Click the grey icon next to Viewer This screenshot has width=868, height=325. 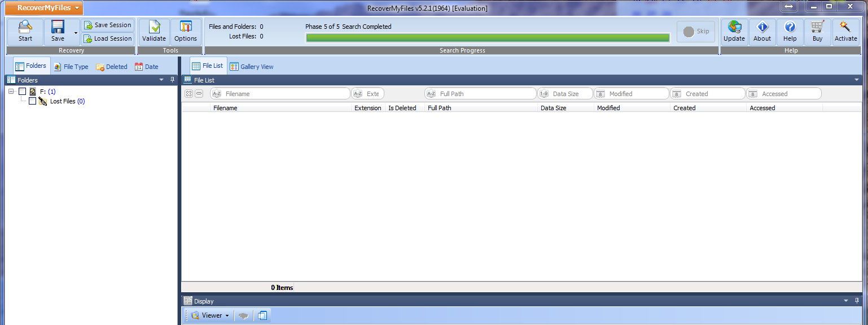243,316
